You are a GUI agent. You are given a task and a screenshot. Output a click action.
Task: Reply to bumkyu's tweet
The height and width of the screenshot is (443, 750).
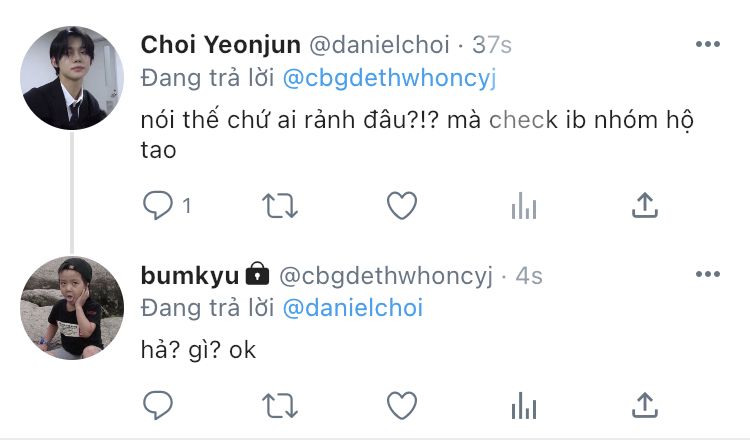pyautogui.click(x=158, y=405)
